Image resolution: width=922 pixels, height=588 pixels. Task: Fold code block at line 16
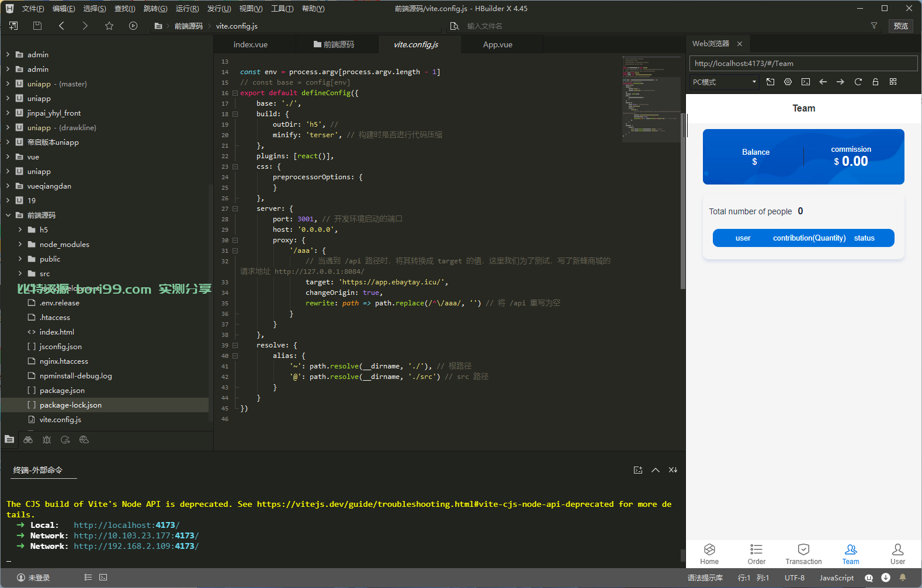click(x=235, y=93)
